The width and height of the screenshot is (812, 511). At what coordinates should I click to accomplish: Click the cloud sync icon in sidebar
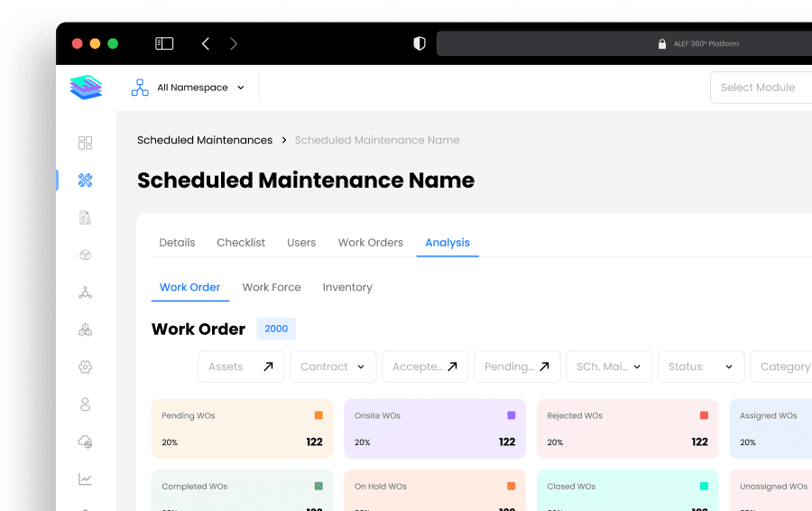pos(86,441)
